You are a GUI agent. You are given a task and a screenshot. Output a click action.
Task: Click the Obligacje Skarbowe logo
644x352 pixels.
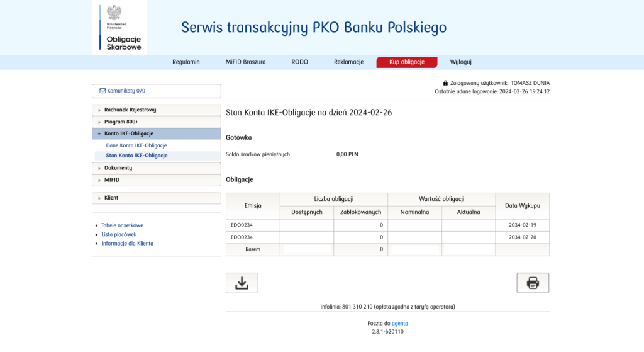coord(119,28)
